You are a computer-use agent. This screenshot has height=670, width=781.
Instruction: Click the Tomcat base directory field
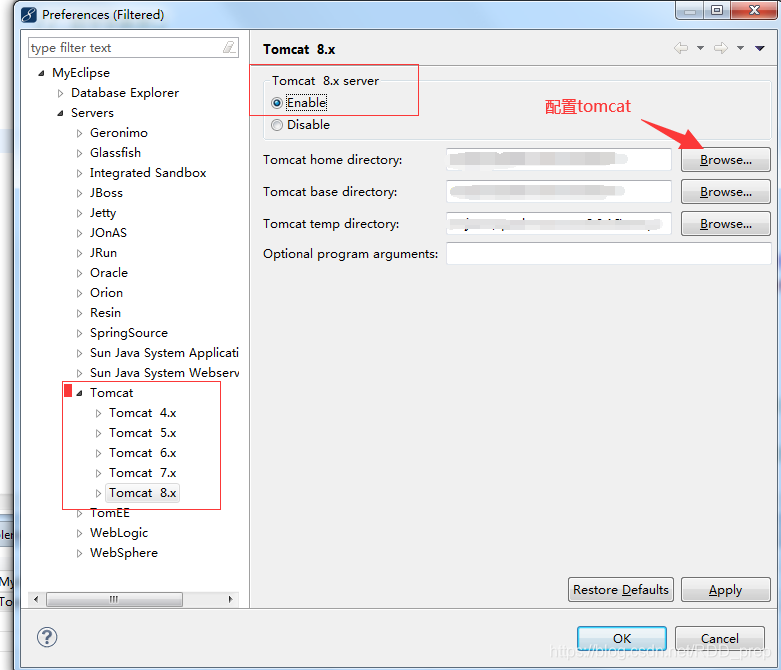pyautogui.click(x=559, y=191)
